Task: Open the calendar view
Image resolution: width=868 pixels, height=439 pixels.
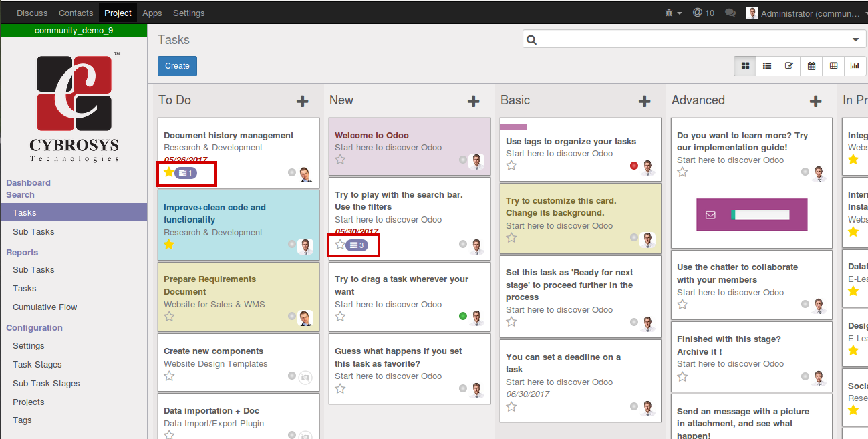Action: click(811, 66)
